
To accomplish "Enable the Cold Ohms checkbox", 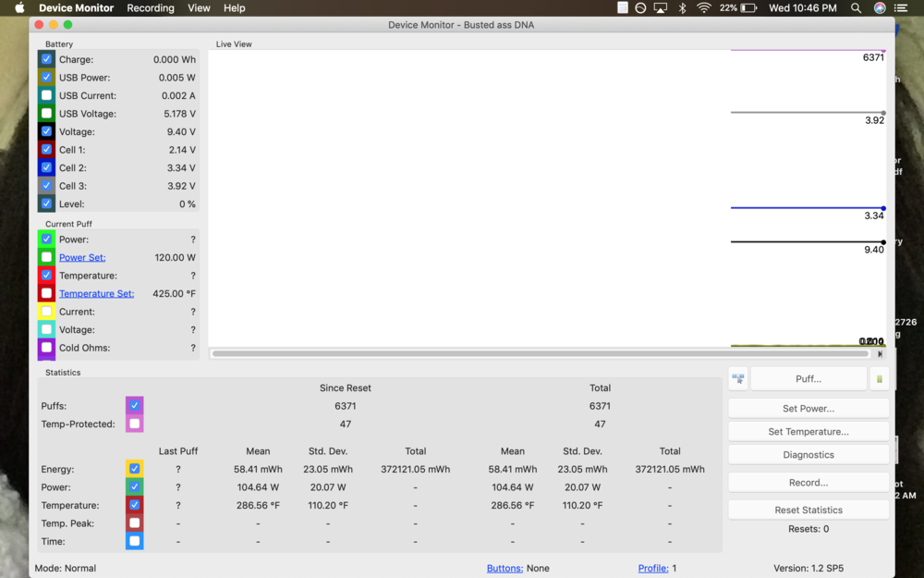I will 46,348.
